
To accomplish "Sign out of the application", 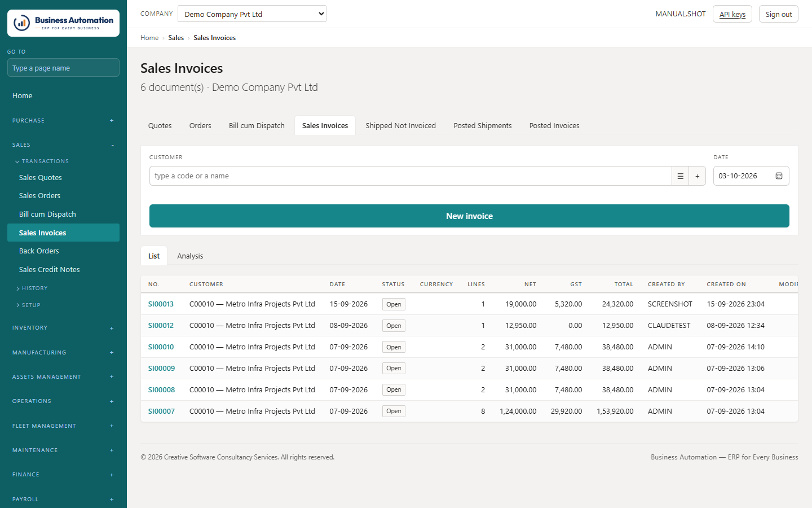I will (x=778, y=14).
